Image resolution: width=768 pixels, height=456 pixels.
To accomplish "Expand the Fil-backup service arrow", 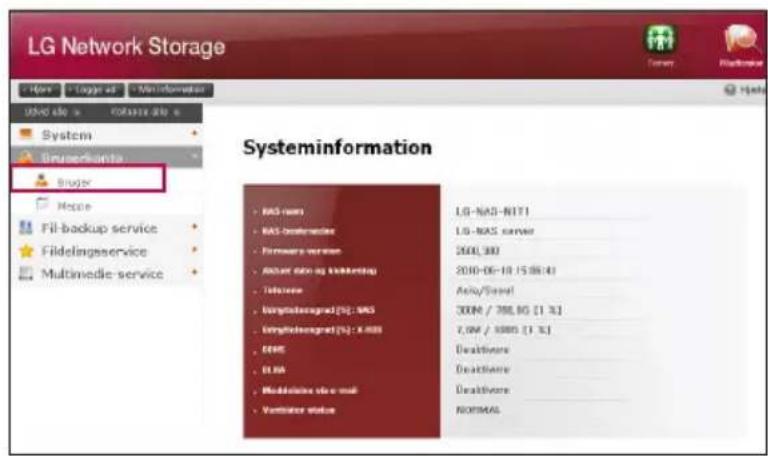I will (194, 227).
